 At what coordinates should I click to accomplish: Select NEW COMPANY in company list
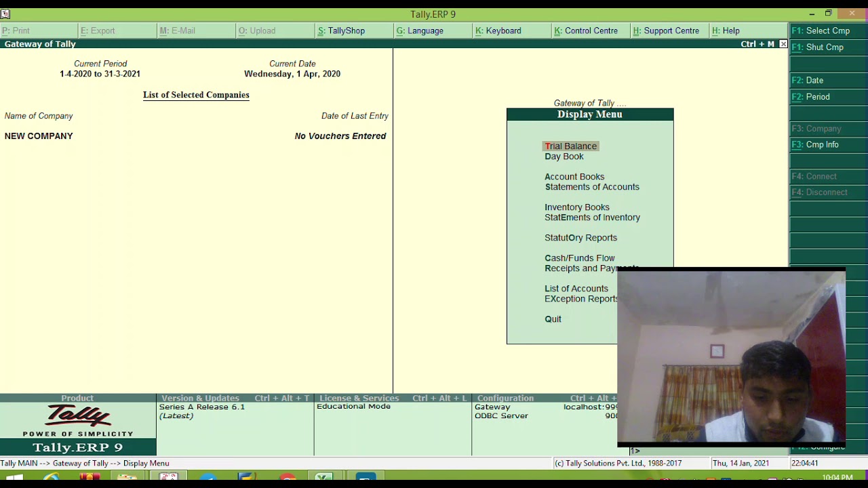tap(39, 136)
